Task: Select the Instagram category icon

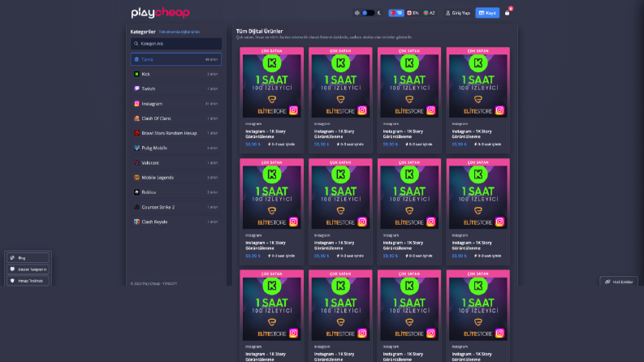Action: click(x=136, y=104)
